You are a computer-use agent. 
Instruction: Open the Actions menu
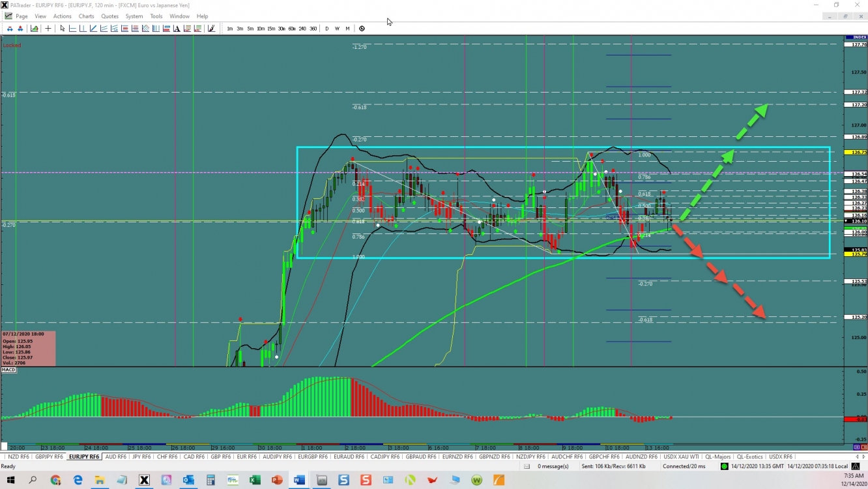point(63,16)
